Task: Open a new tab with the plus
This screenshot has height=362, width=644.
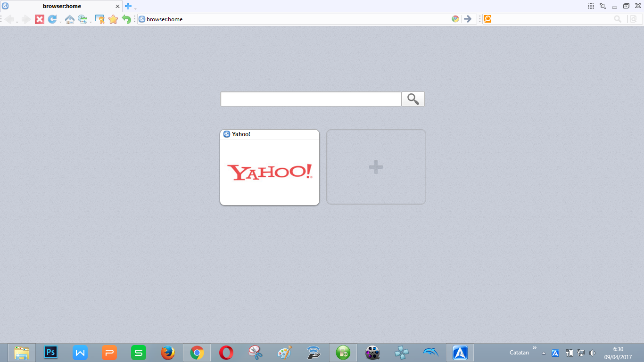Action: (x=128, y=6)
